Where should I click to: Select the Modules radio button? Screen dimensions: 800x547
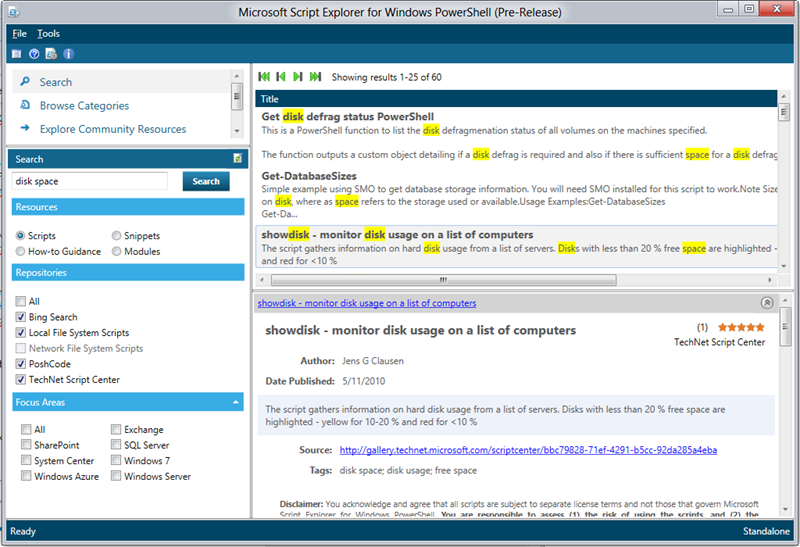pyautogui.click(x=116, y=252)
